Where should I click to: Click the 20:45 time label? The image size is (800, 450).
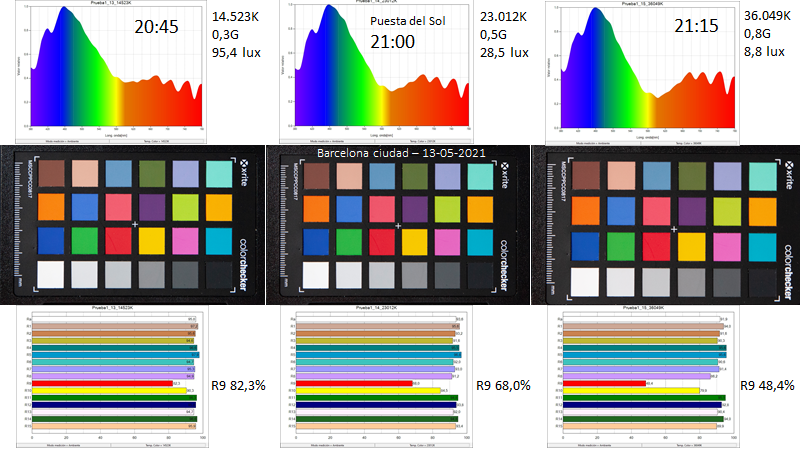pyautogui.click(x=156, y=27)
